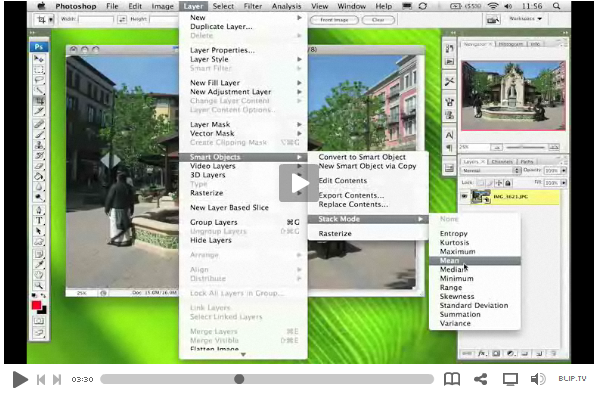Open the Layer menu
The image size is (598, 399).
(x=193, y=6)
